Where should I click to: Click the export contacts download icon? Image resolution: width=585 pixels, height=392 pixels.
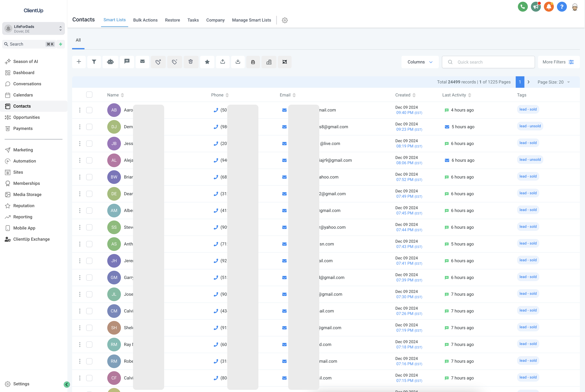tap(238, 62)
